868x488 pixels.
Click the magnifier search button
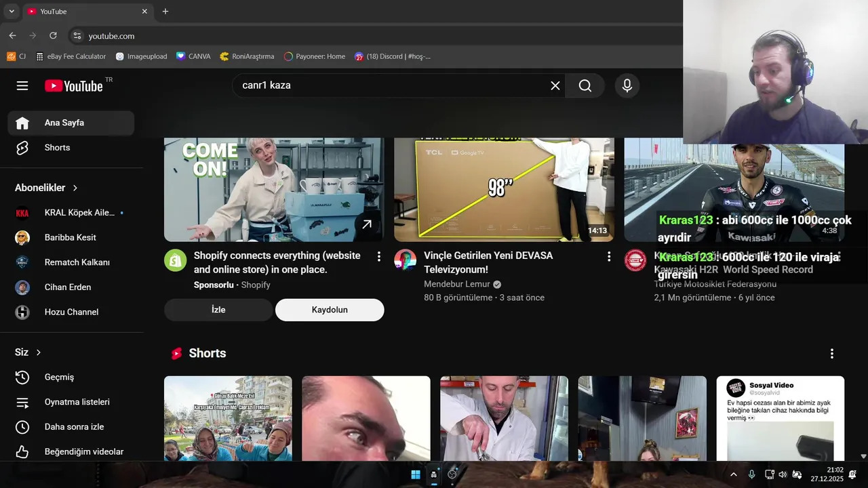(x=585, y=85)
